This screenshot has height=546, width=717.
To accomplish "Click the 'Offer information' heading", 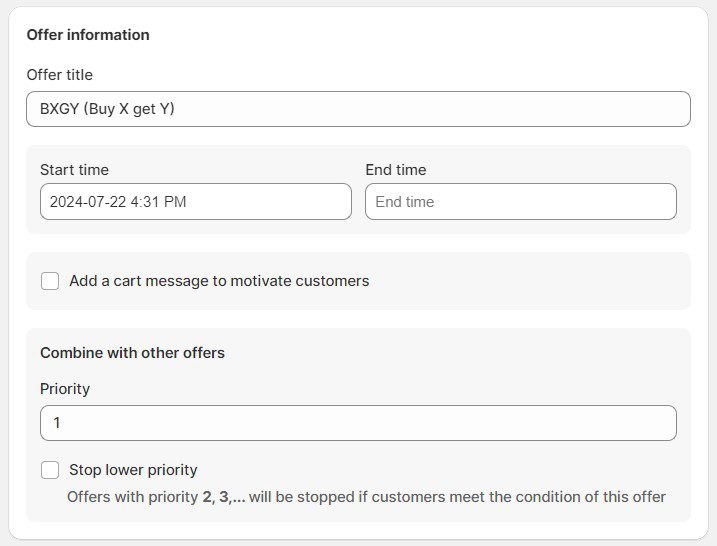I will 88,35.
